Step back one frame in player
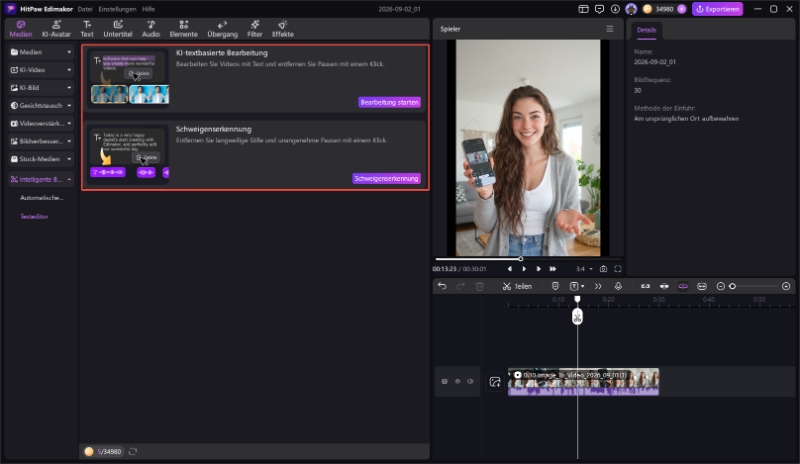Screen dimensions: 800x464 tap(509, 269)
